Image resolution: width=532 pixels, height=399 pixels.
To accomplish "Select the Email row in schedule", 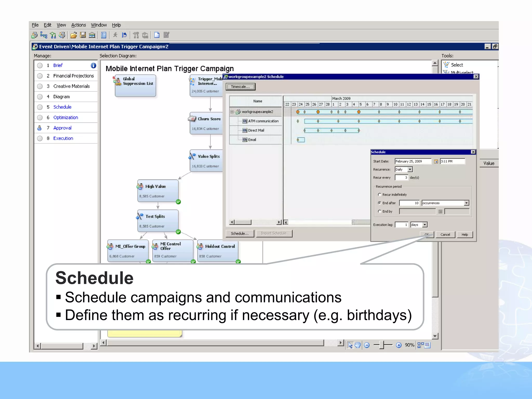I will coord(256,140).
